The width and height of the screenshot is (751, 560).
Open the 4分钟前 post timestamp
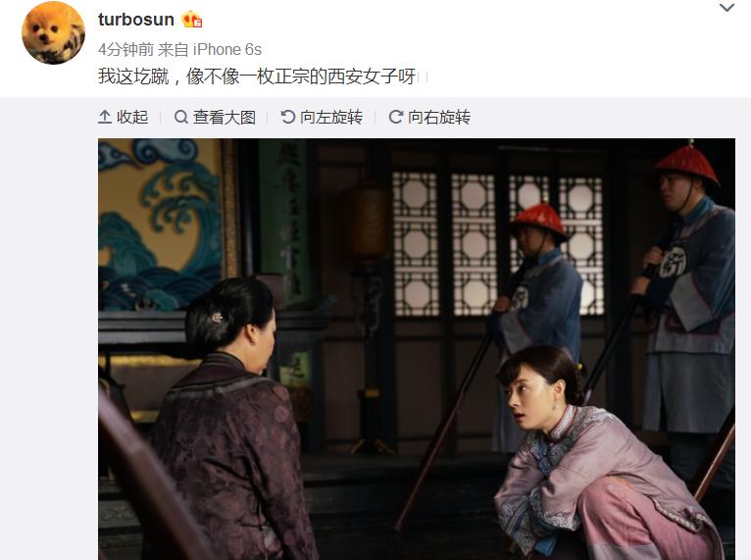(x=125, y=49)
